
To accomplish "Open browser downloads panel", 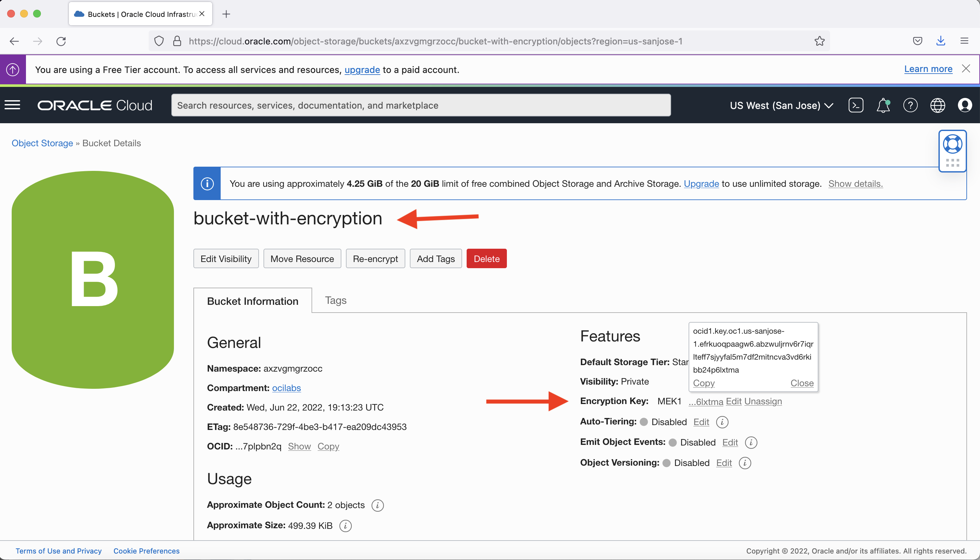I will click(941, 41).
